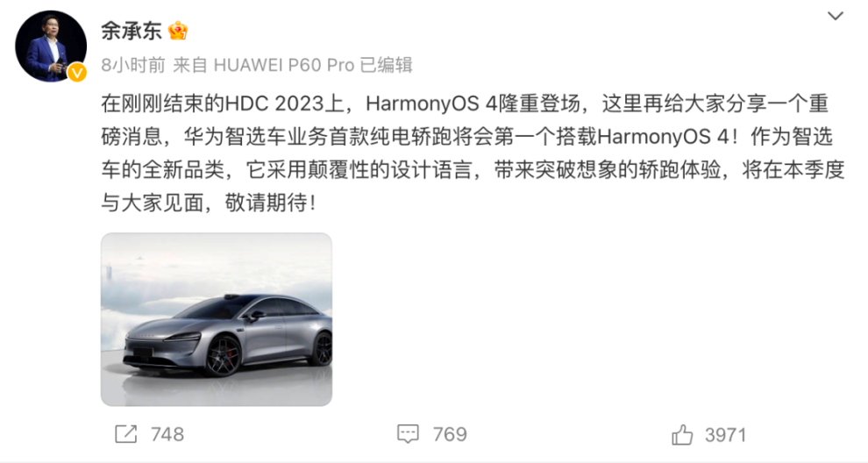Open the silver electric car image
The image size is (868, 463).
coord(217,319)
